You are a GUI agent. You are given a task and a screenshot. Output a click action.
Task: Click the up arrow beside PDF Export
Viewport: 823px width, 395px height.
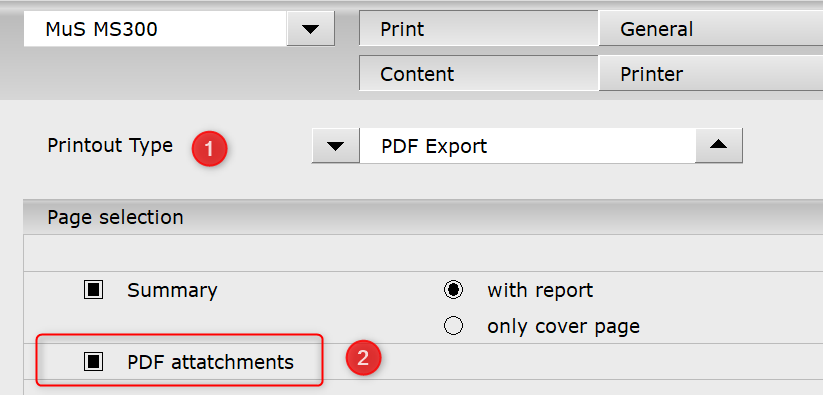[719, 145]
